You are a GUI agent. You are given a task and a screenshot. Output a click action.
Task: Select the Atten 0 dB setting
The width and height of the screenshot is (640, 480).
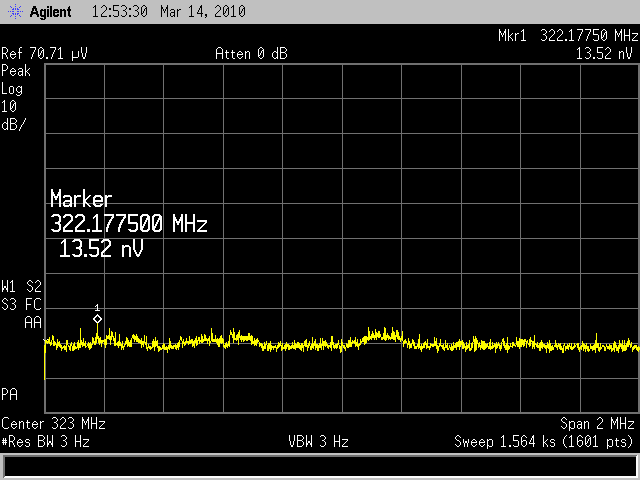coord(251,54)
